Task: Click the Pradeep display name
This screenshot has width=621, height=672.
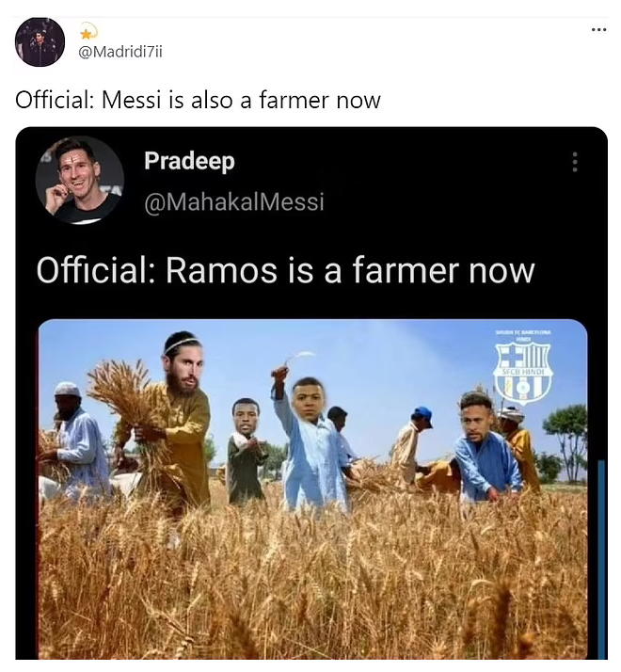Action: click(x=189, y=161)
